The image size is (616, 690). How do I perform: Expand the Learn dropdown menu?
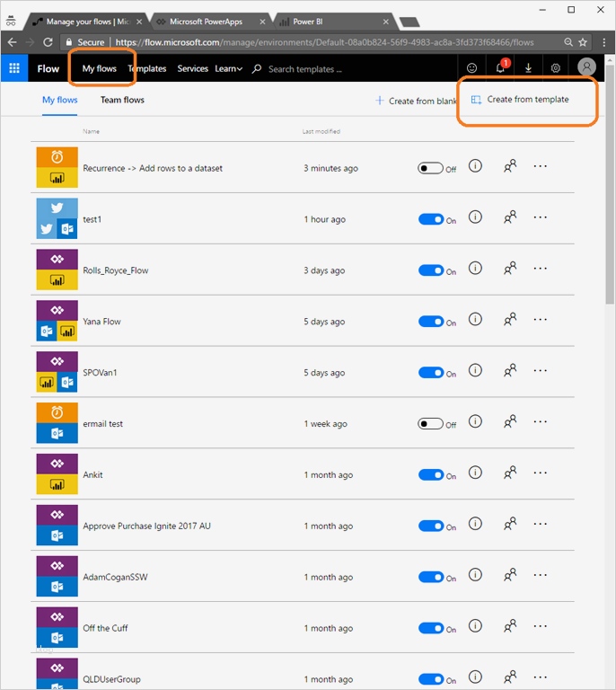(x=229, y=68)
